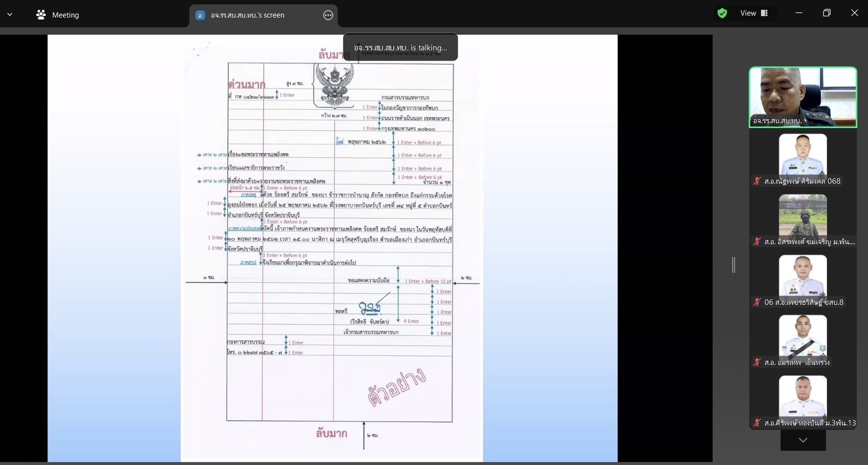Viewport: 868px width, 465px height.
Task: Click the is talking notification banner
Action: (400, 48)
